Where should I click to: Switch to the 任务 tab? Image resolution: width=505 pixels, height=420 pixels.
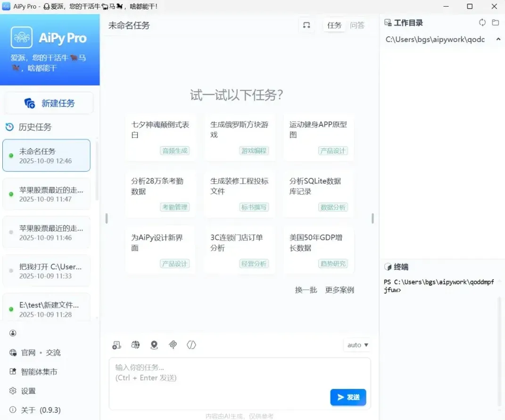coord(334,25)
